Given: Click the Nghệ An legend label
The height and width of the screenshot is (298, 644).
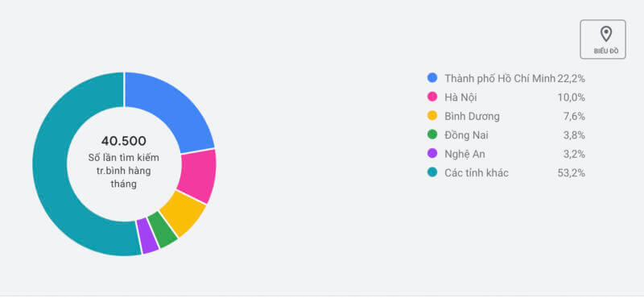Looking at the screenshot, I should tap(465, 154).
